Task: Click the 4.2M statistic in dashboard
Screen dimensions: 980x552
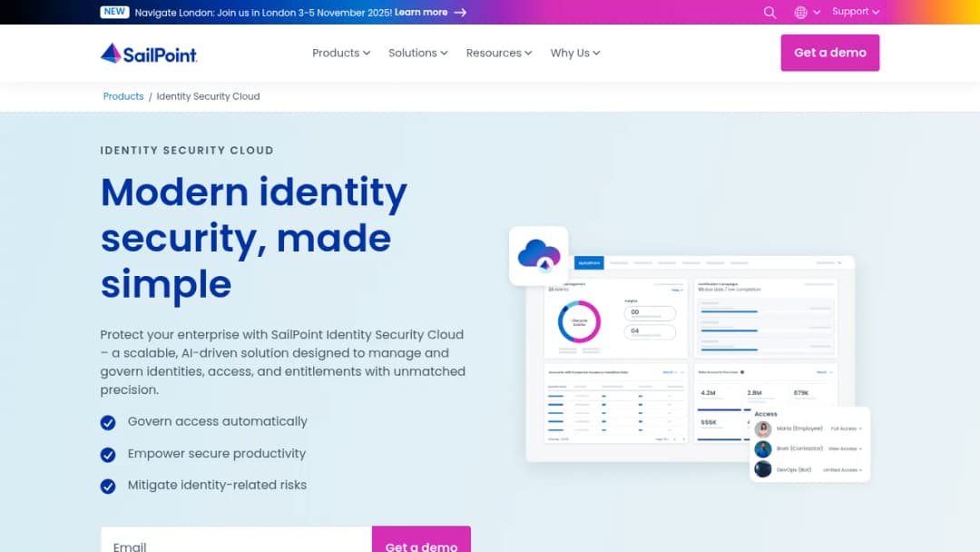Action: 708,393
